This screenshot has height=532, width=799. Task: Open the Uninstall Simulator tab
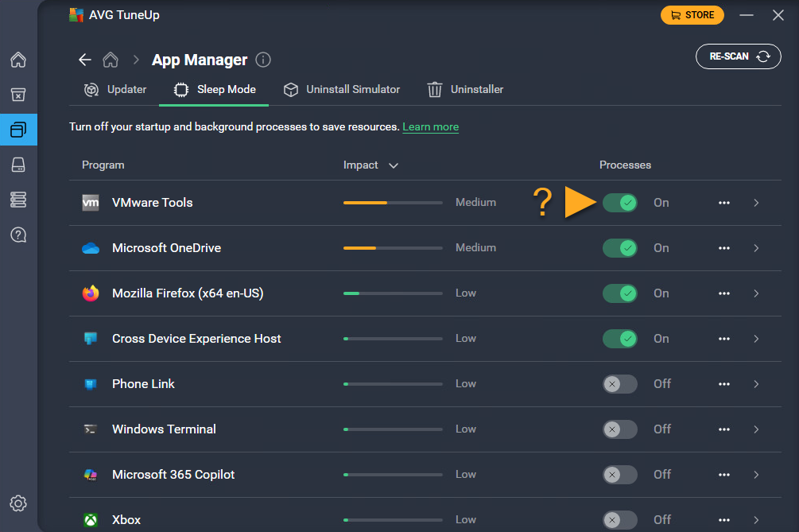coord(342,90)
